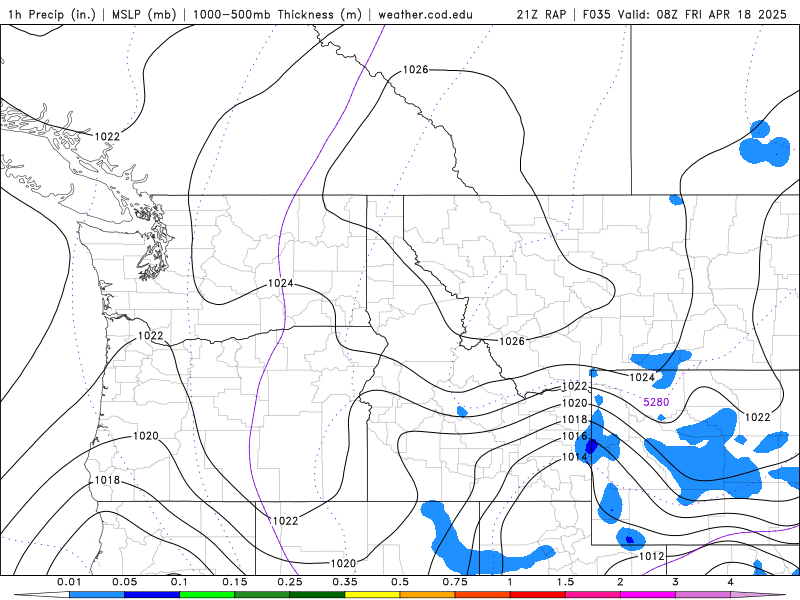Image resolution: width=800 pixels, height=600 pixels.
Task: Click the '1h Precip (in.)' header text
Action: 52,14
